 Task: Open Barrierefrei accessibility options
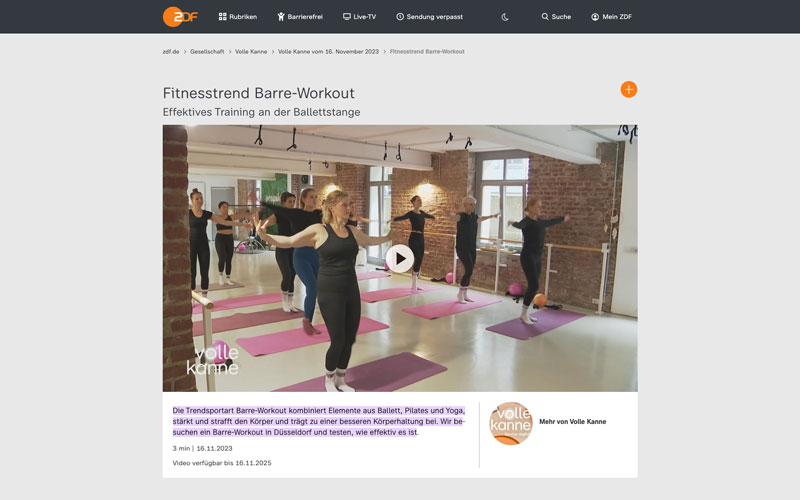pos(300,17)
